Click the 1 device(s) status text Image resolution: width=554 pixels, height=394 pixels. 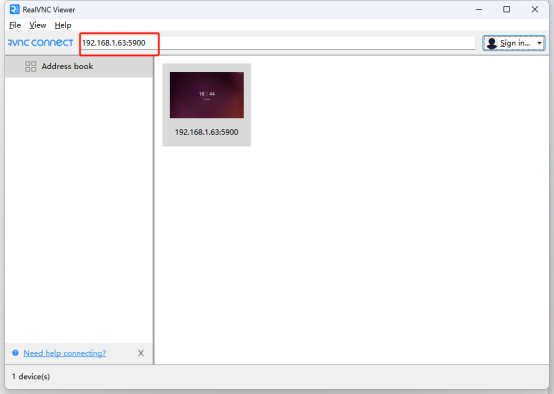[x=31, y=377]
